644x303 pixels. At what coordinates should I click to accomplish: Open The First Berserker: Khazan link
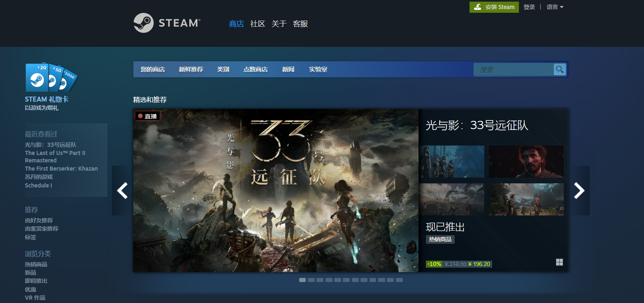tap(61, 169)
